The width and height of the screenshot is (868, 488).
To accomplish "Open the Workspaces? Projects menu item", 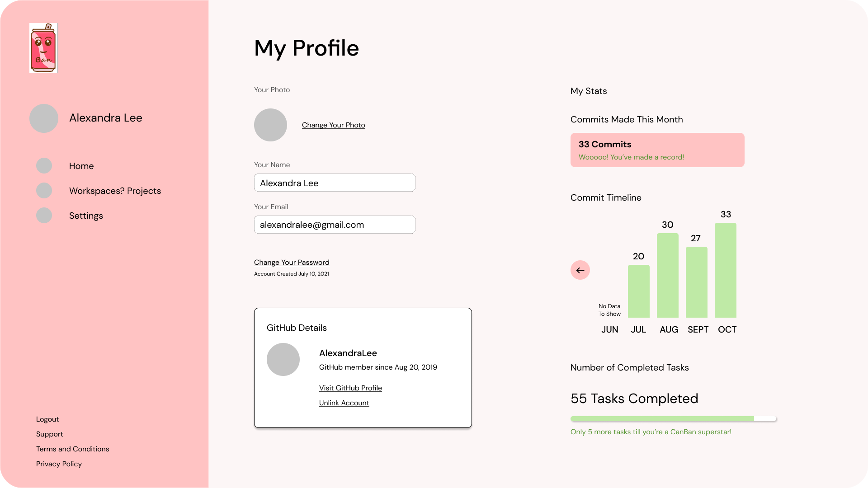I will coord(115,191).
